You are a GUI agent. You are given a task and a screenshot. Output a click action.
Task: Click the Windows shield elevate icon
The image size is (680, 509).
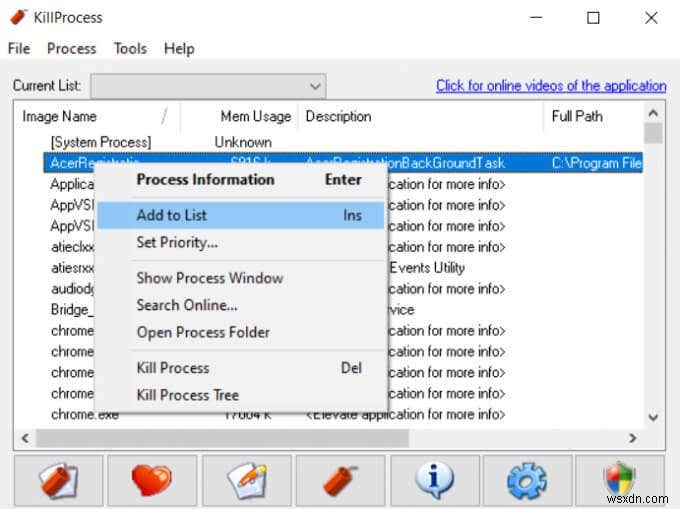coord(620,480)
